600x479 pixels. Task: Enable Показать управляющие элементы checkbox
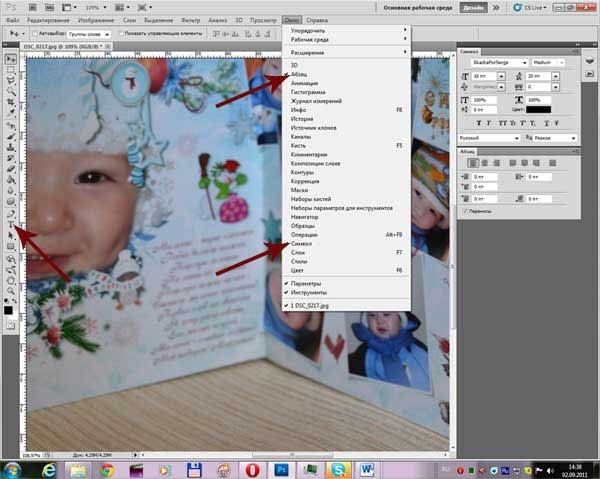[121, 34]
